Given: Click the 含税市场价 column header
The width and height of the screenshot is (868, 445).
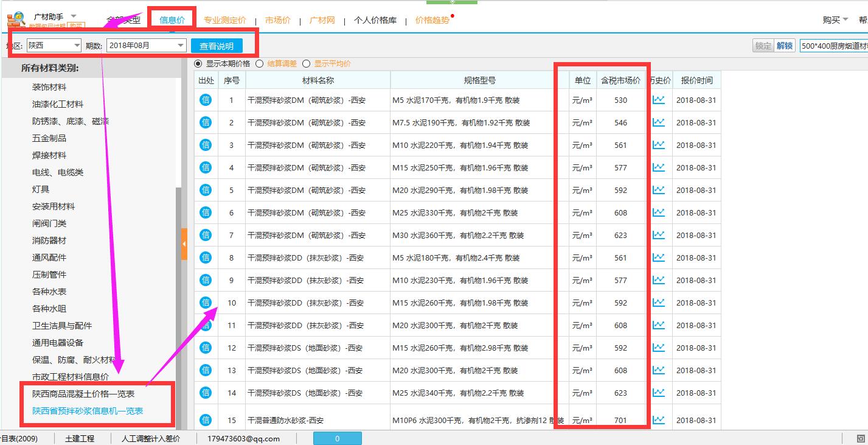Looking at the screenshot, I should point(620,80).
